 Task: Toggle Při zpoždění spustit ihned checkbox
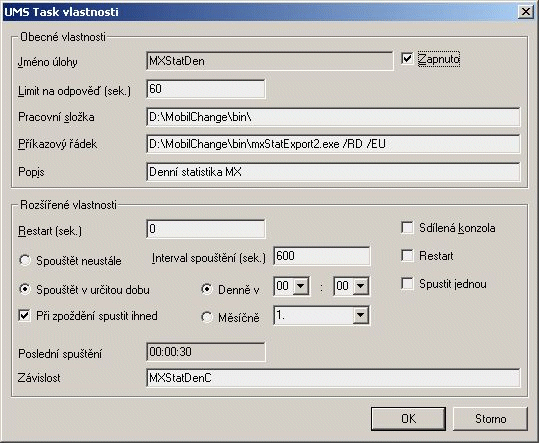[x=24, y=315]
